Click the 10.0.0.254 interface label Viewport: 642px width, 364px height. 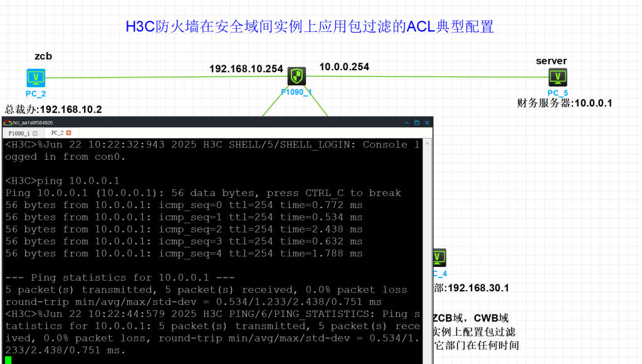(344, 66)
